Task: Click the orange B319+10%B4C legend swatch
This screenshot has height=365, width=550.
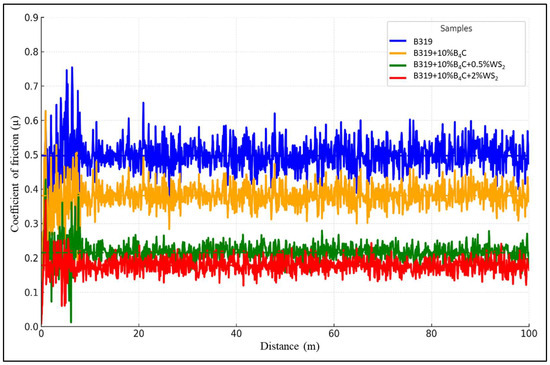Action: [x=398, y=53]
